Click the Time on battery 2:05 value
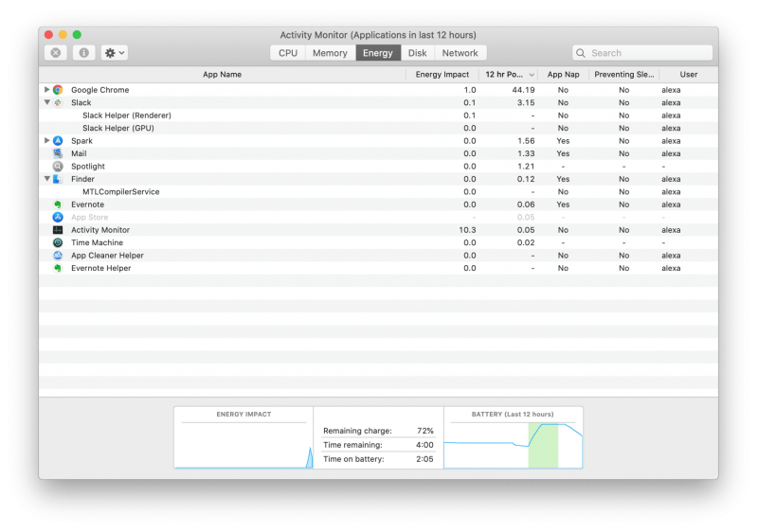758x532 pixels. (x=424, y=459)
